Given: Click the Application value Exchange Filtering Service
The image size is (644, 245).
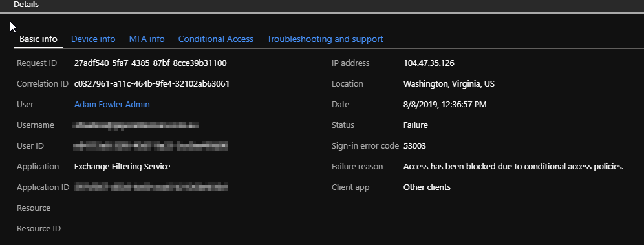Looking at the screenshot, I should [122, 167].
